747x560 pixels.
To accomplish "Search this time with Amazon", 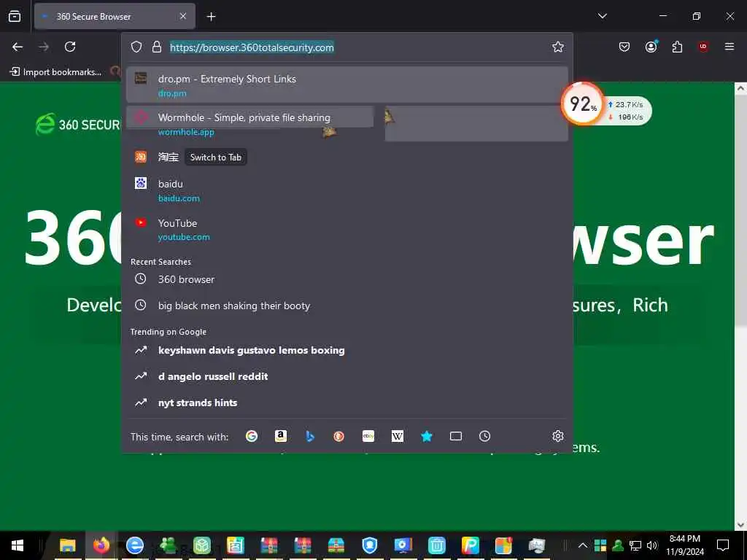I will (x=281, y=436).
